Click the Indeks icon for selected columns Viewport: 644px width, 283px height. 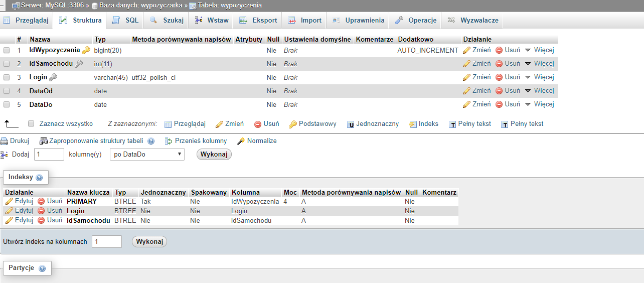[413, 124]
